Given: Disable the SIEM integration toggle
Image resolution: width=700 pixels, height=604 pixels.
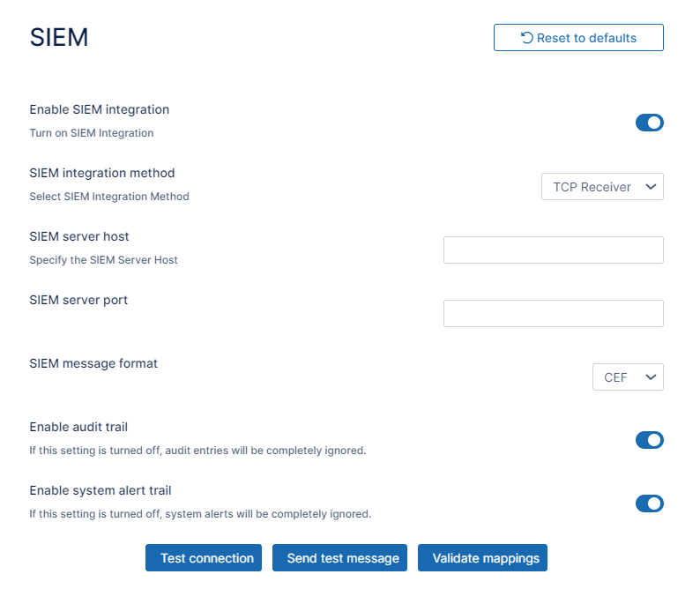Looking at the screenshot, I should click(x=649, y=123).
